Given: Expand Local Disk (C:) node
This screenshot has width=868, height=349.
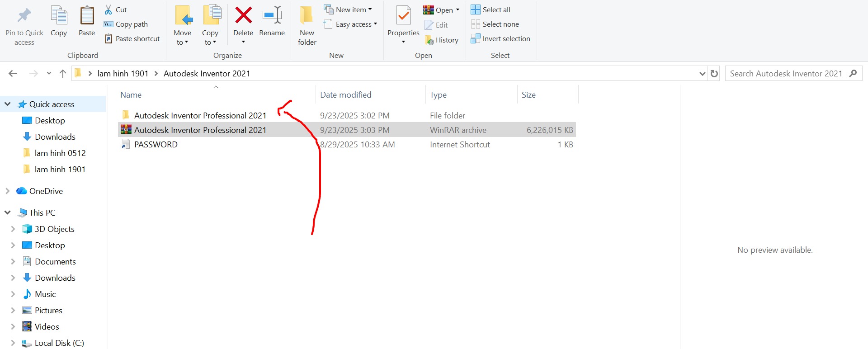Looking at the screenshot, I should (13, 343).
